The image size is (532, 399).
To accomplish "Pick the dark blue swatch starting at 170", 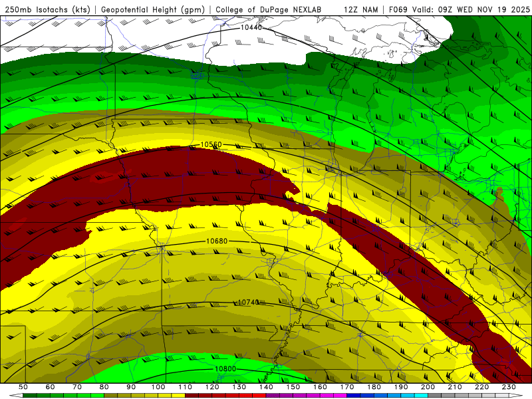I will pyautogui.click(x=354, y=396).
